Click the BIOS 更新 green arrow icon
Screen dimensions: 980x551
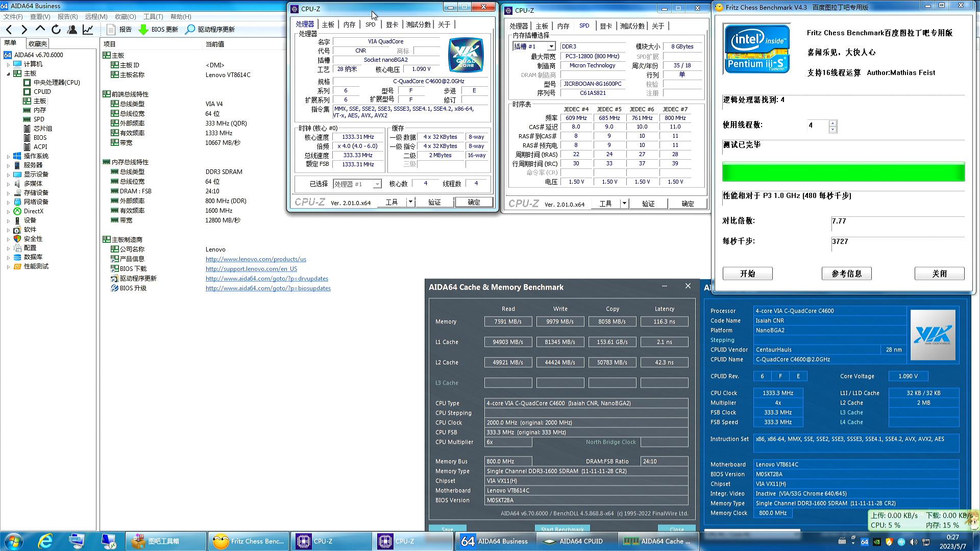coord(143,30)
